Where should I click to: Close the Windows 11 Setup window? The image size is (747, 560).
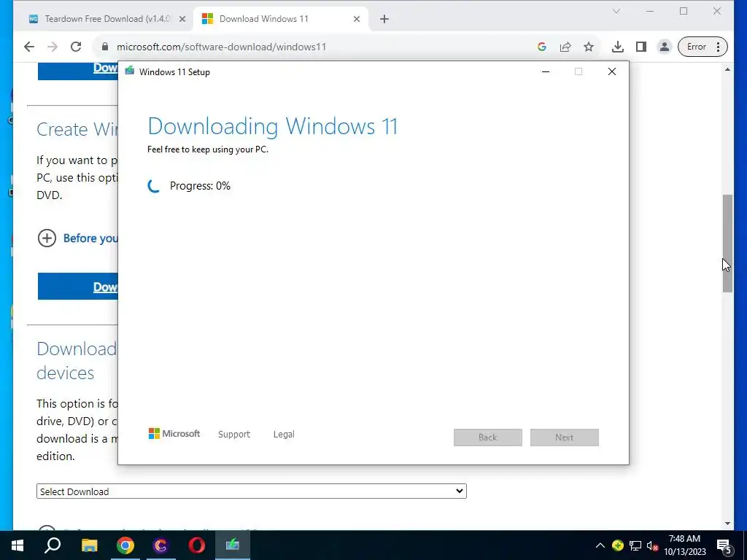pos(612,72)
